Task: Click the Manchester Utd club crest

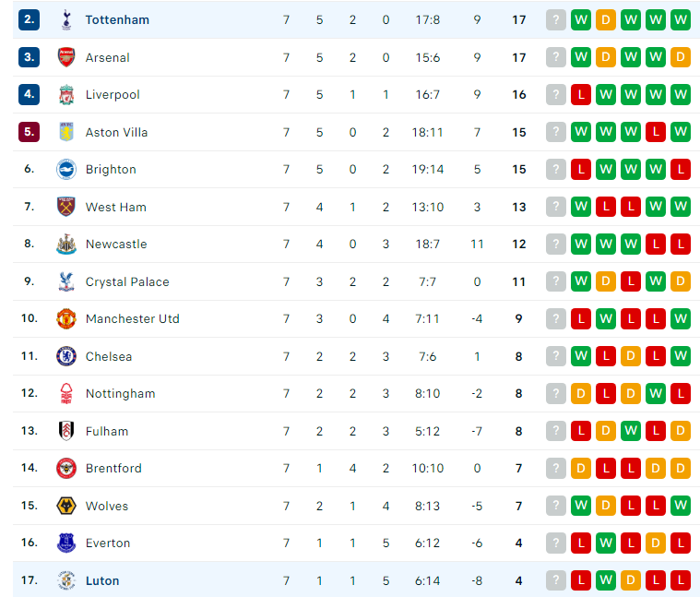Action: pyautogui.click(x=66, y=319)
